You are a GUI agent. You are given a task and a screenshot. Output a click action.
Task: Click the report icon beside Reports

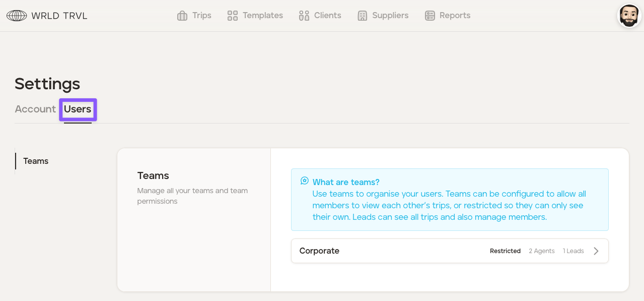(430, 16)
